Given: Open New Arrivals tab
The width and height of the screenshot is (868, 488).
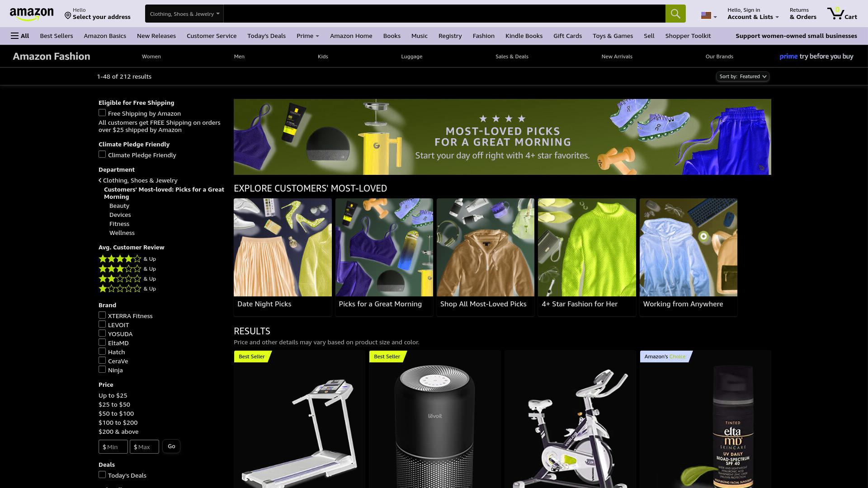Looking at the screenshot, I should coord(617,56).
